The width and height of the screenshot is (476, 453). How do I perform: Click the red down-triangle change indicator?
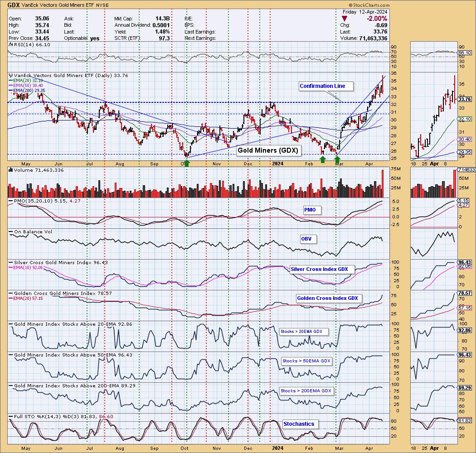tap(344, 19)
